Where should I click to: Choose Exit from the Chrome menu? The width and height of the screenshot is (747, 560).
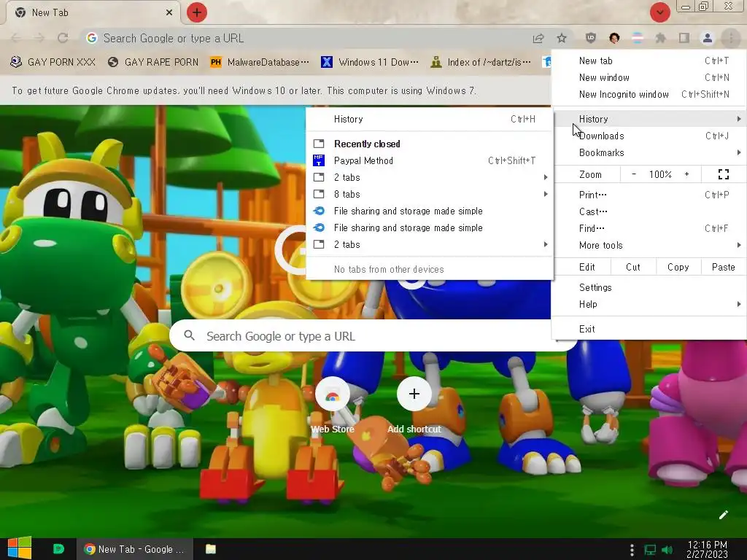(x=649, y=329)
